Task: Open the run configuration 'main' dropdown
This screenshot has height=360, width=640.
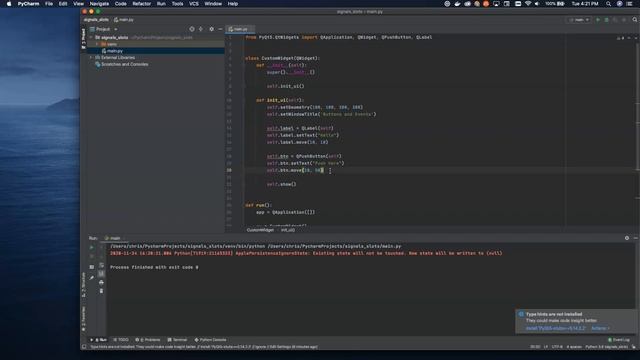Action: tap(580, 20)
